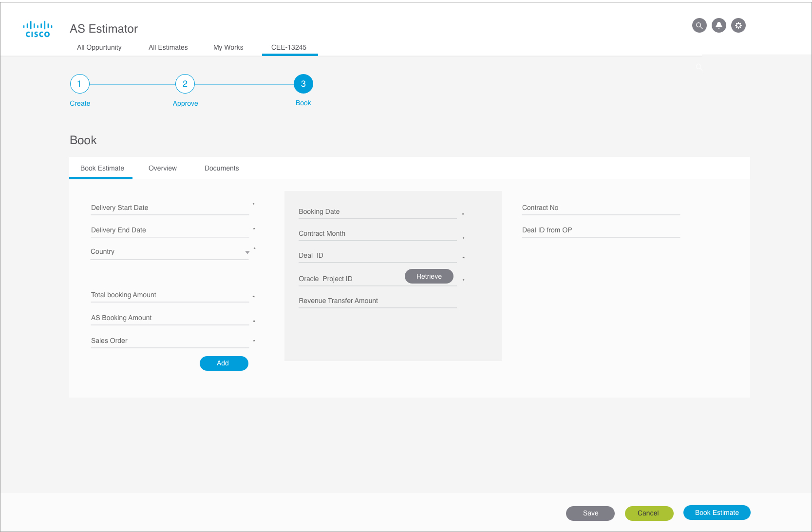The height and width of the screenshot is (532, 812).
Task: Open the My Works tab
Action: 228,47
